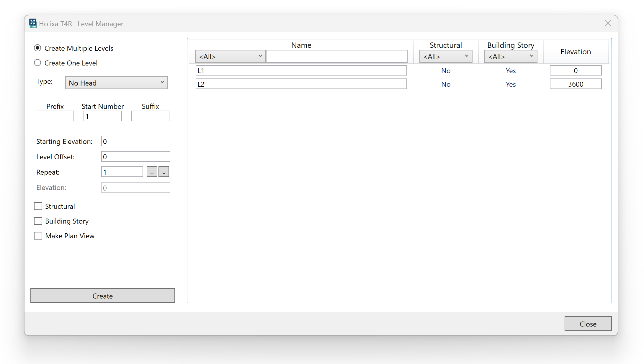Focus the Starting Elevation field

[x=135, y=141]
